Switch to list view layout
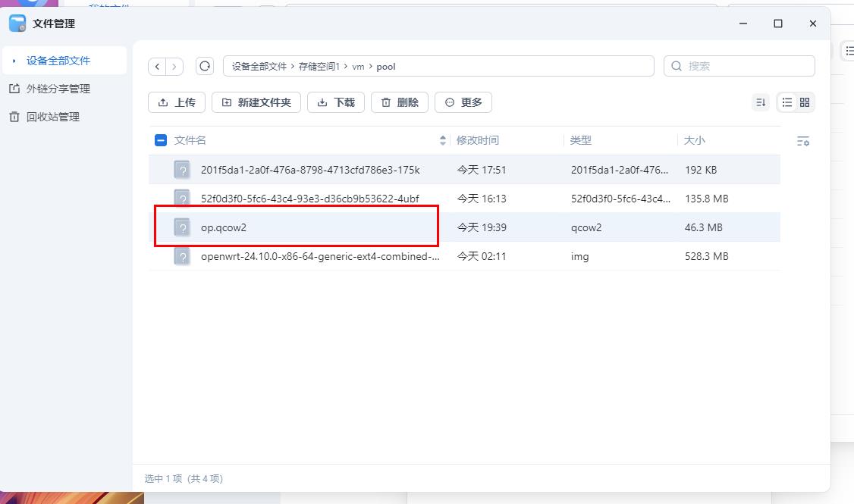The width and height of the screenshot is (854, 504). tap(787, 102)
